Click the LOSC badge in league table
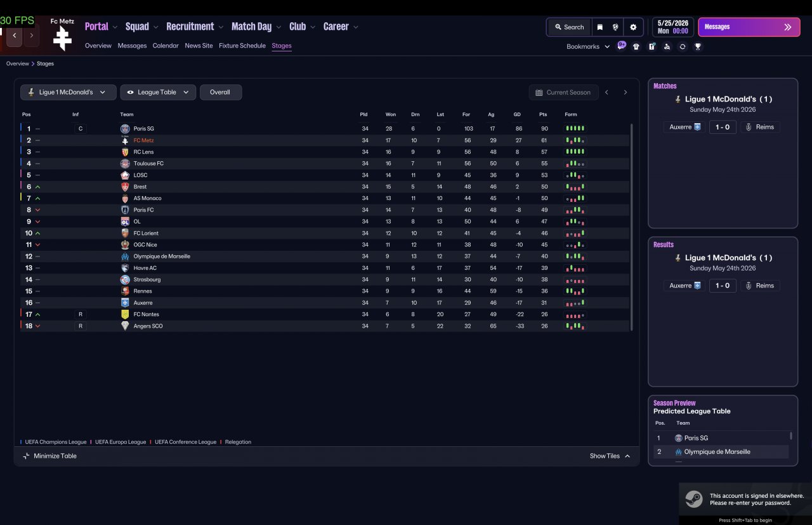 [x=125, y=175]
